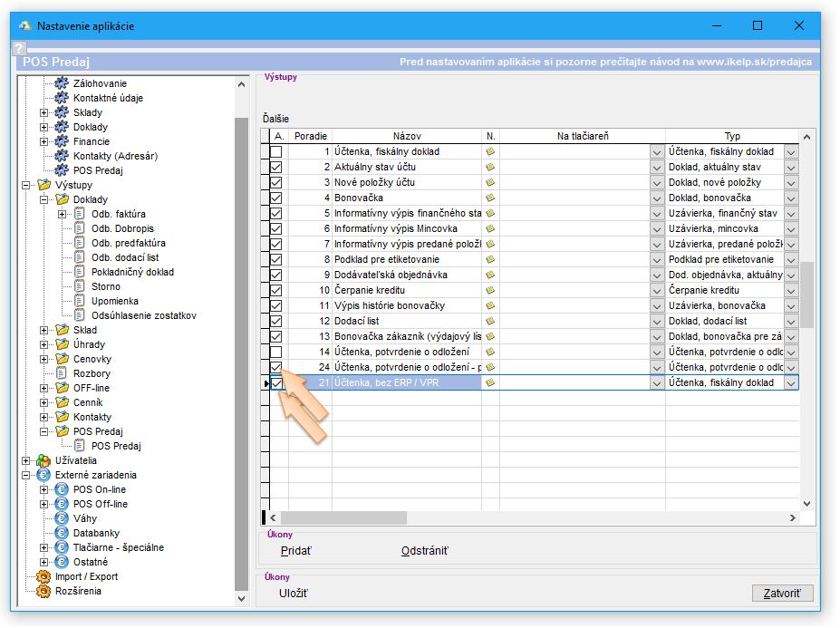This screenshot has height=628, width=840.
Task: Open printer dropdown for Nové položky účtu
Action: click(x=657, y=183)
